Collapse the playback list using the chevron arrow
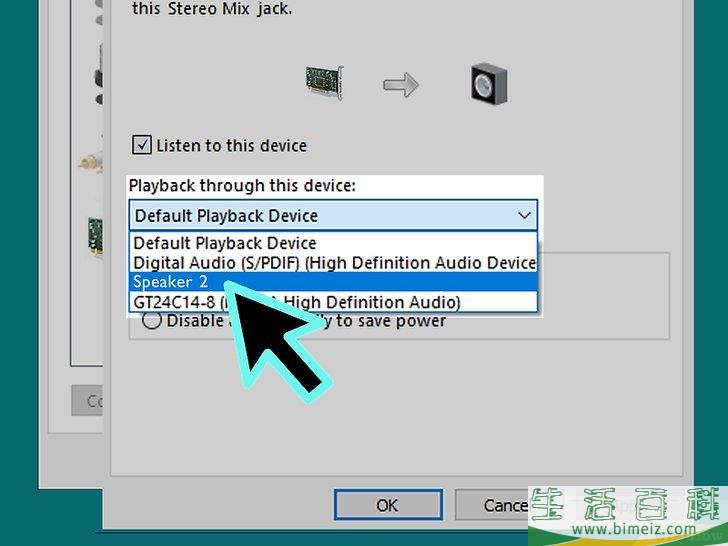 point(524,215)
